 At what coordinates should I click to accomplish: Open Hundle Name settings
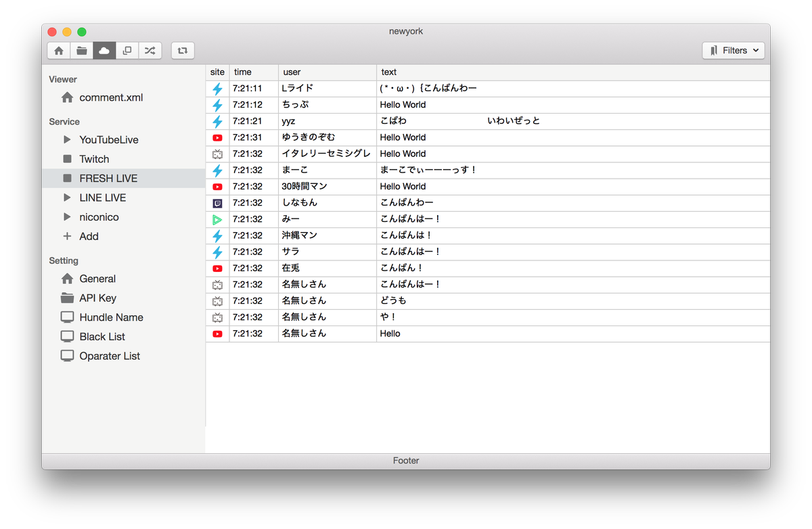click(x=123, y=317)
